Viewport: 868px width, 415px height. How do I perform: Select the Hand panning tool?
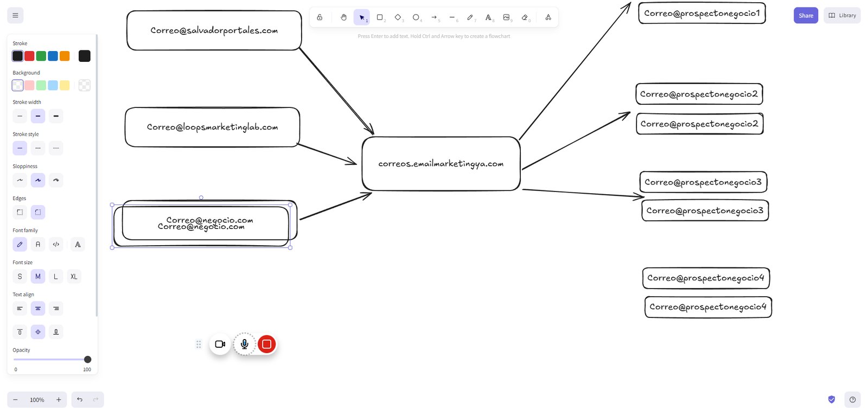[x=343, y=17]
